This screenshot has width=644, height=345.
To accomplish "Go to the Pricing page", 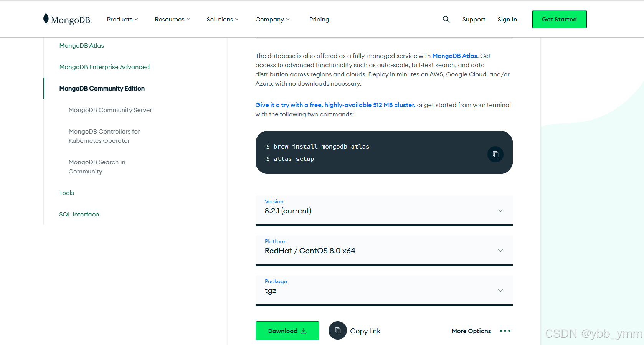I will tap(319, 19).
